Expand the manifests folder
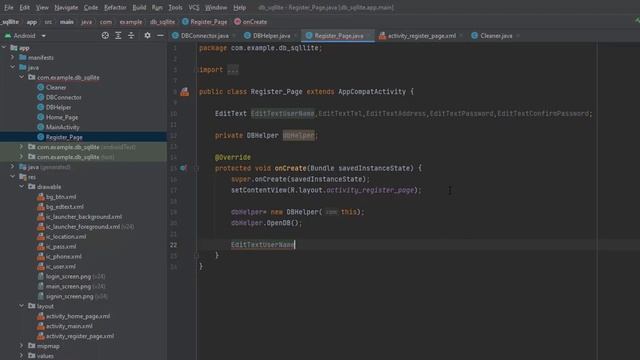The width and height of the screenshot is (640, 360). click(13, 57)
